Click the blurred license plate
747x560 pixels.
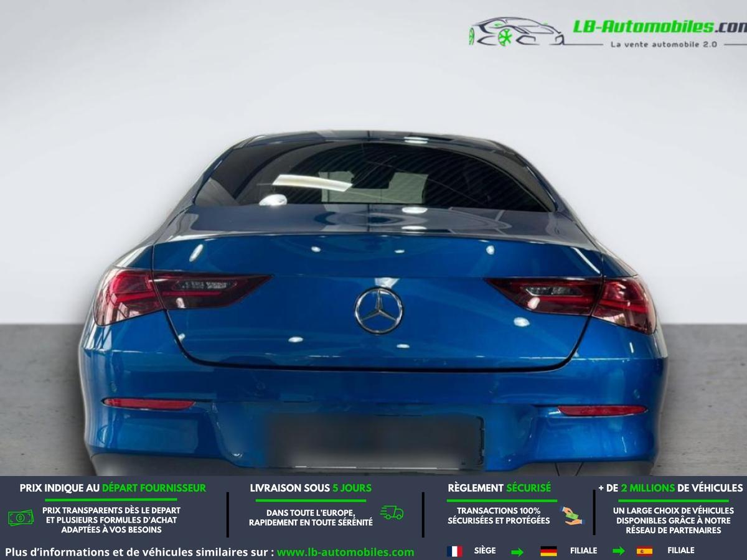376,442
